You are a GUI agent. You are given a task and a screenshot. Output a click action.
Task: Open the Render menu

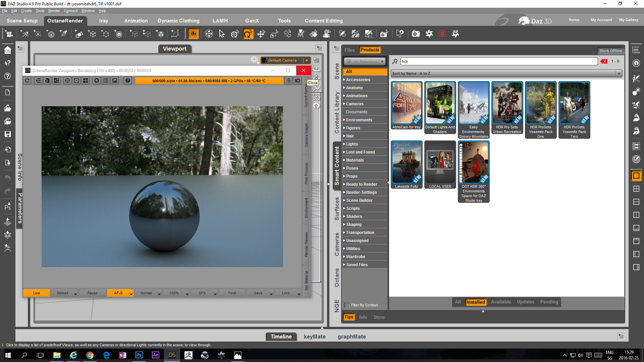click(54, 11)
